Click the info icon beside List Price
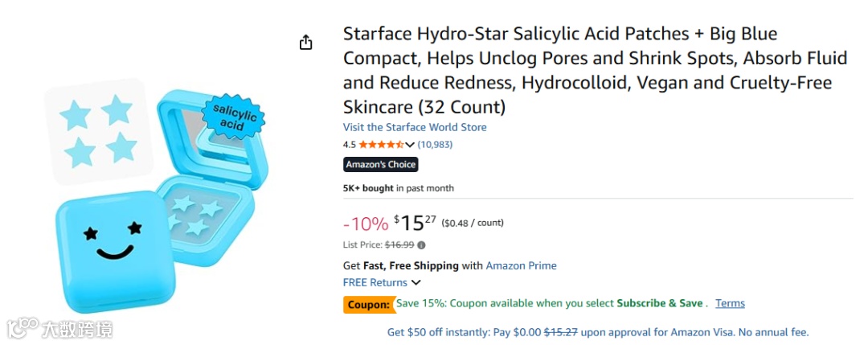 coord(422,245)
